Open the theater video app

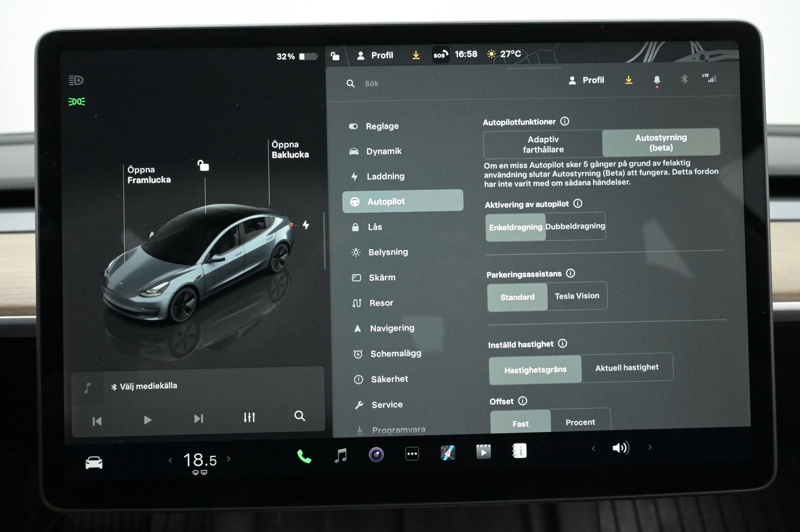(x=483, y=452)
